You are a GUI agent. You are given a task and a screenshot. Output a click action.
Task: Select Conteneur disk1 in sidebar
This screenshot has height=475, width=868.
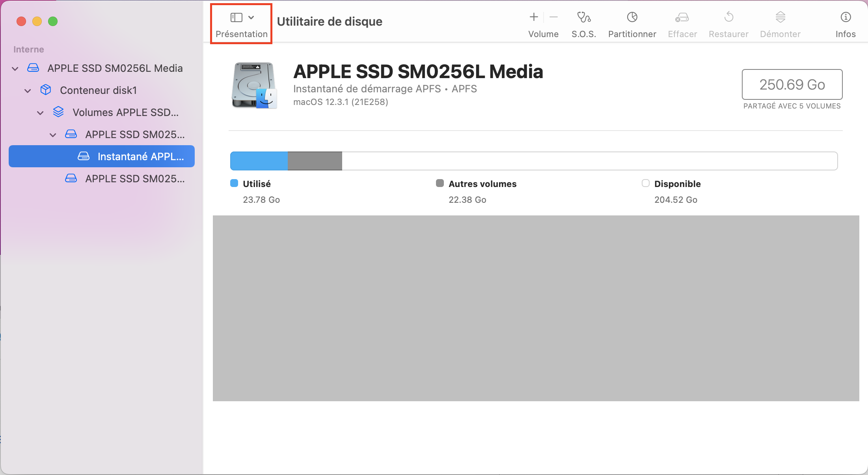click(x=98, y=90)
